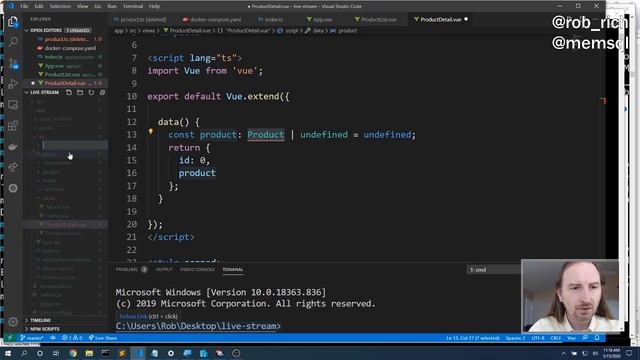Open the Explorer view in activity bar
640x360 pixels.
pyautogui.click(x=13, y=22)
